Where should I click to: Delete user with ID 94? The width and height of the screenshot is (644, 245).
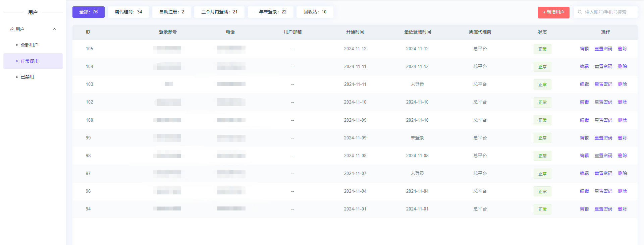point(623,209)
